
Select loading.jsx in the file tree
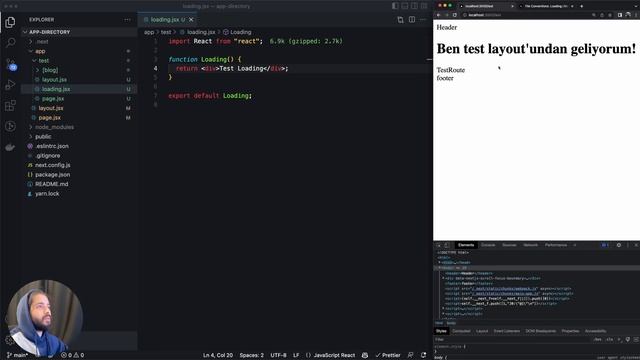tap(79, 89)
